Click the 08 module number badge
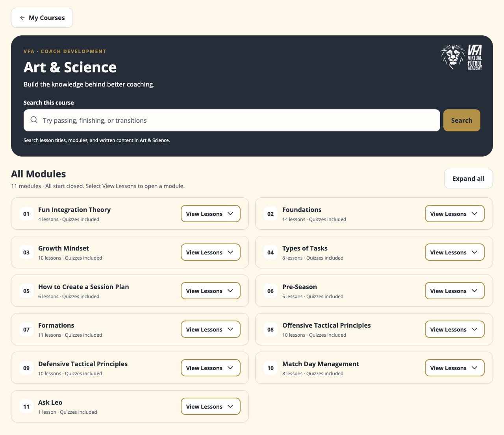 [271, 330]
